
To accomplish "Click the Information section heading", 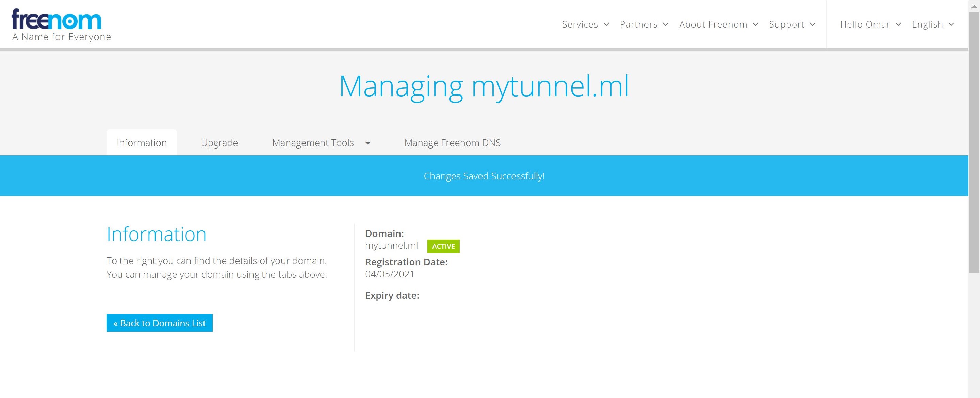I will (157, 234).
